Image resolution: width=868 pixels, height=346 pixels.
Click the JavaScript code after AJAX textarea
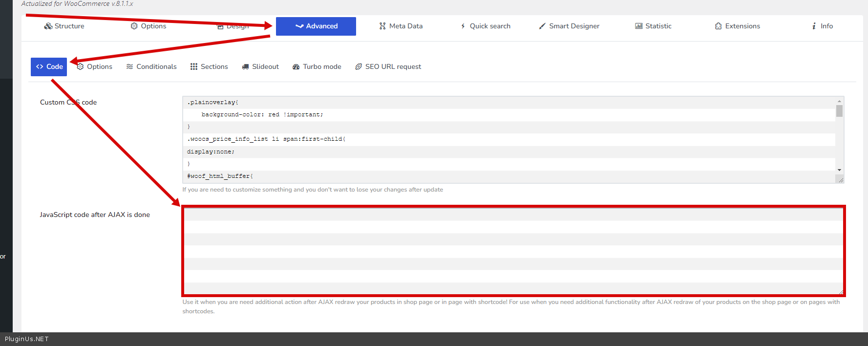pyautogui.click(x=513, y=251)
